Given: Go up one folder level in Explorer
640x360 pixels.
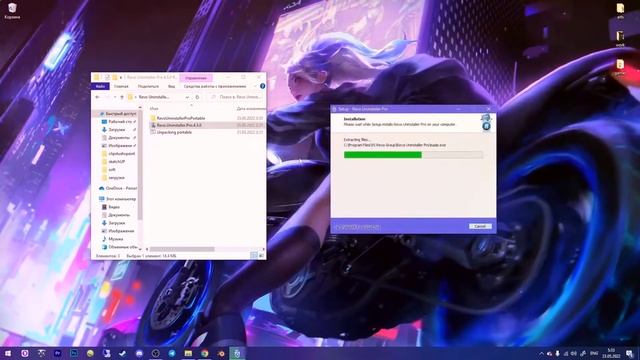Looking at the screenshot, I should pyautogui.click(x=122, y=97).
